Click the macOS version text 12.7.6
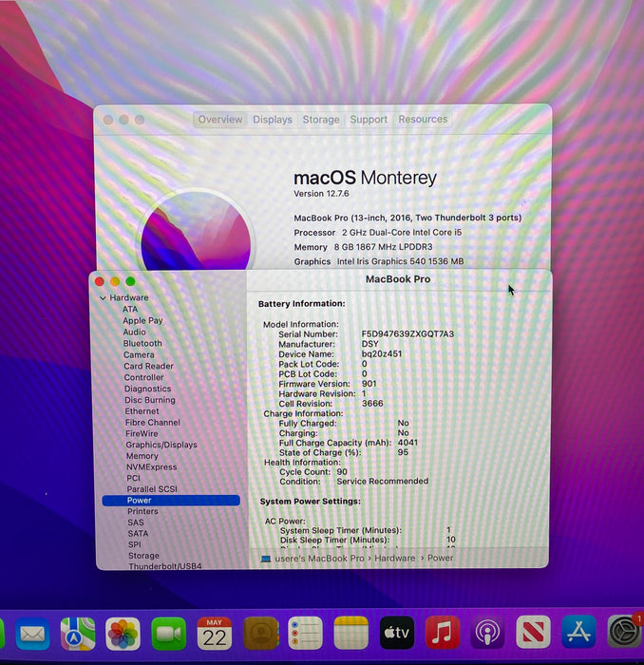The image size is (644, 665). point(336,194)
